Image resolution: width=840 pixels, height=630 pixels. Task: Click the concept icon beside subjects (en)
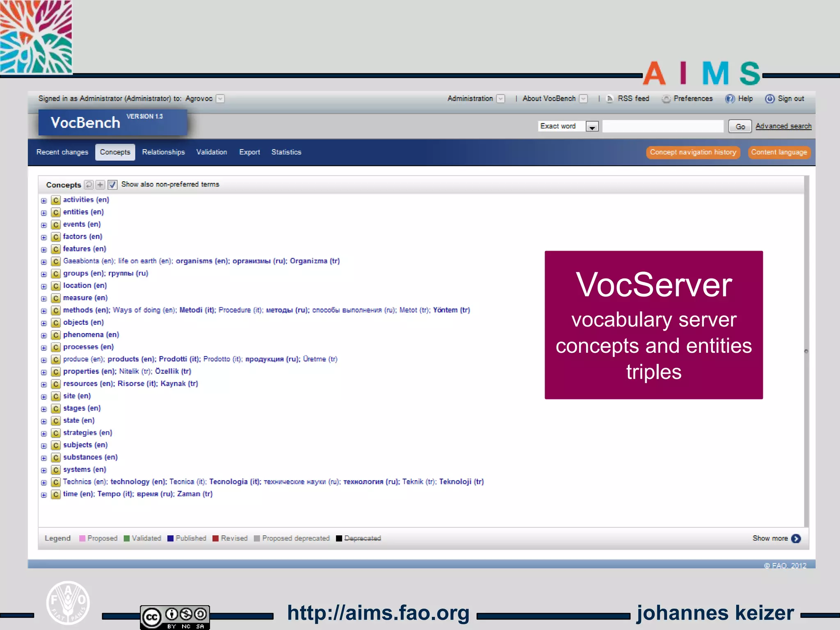coord(56,445)
